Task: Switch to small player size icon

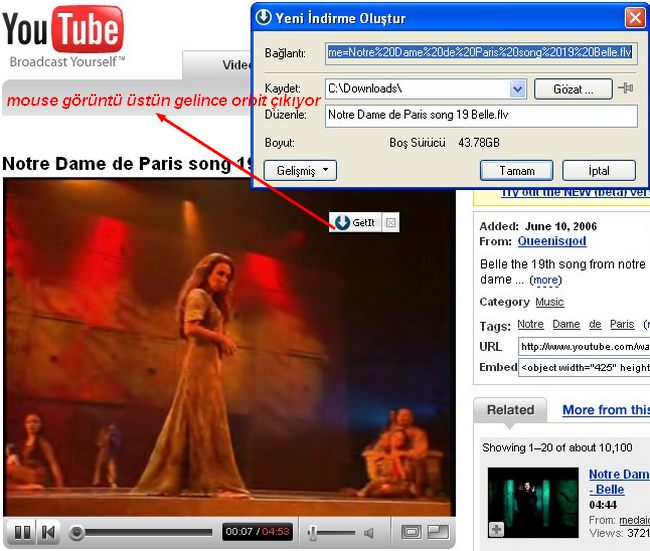Action: (x=411, y=532)
